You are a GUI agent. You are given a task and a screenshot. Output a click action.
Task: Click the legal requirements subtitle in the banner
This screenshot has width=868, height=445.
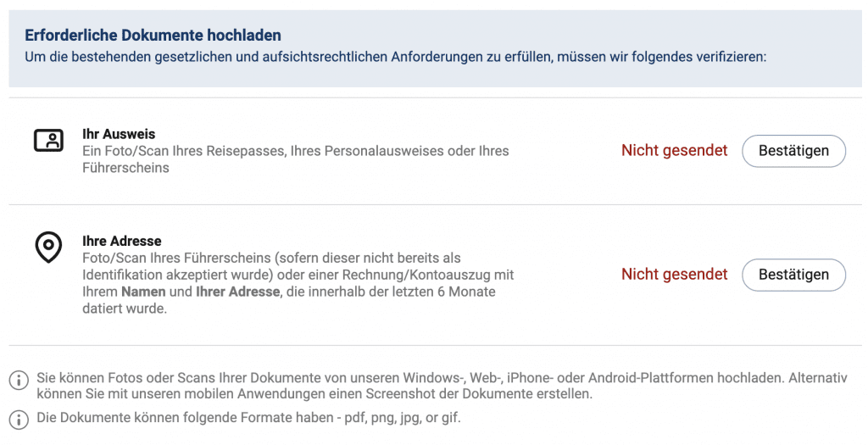pyautogui.click(x=395, y=58)
